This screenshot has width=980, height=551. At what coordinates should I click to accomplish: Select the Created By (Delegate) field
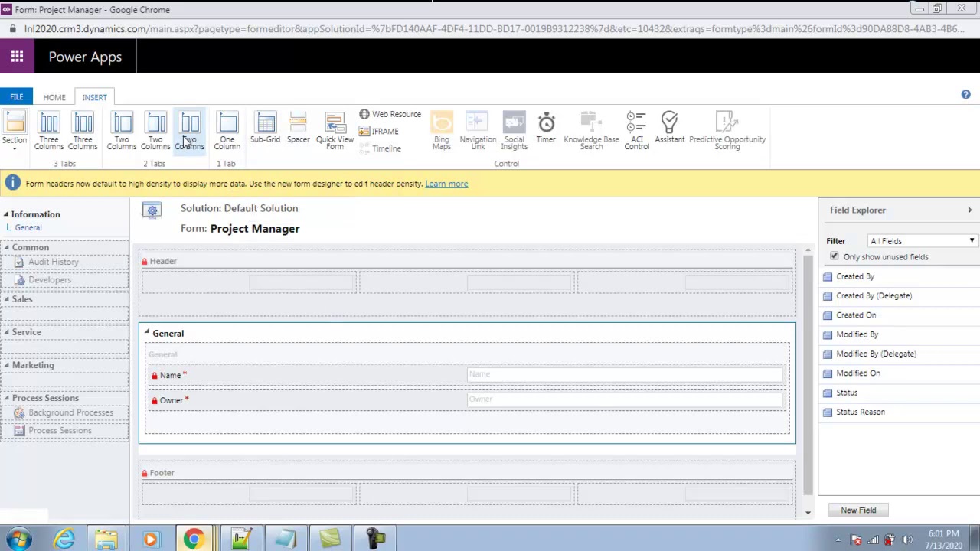(874, 295)
